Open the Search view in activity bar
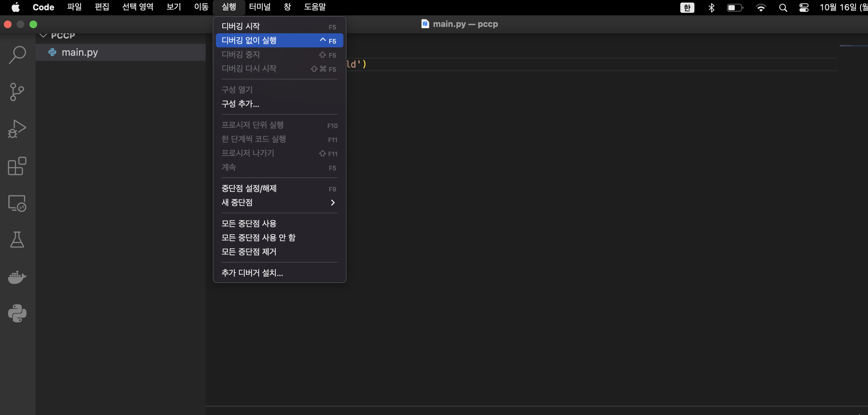868x415 pixels. point(17,54)
